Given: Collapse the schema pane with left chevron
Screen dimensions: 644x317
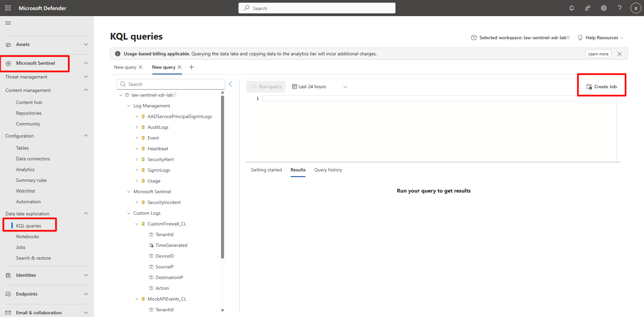Looking at the screenshot, I should coord(231,84).
